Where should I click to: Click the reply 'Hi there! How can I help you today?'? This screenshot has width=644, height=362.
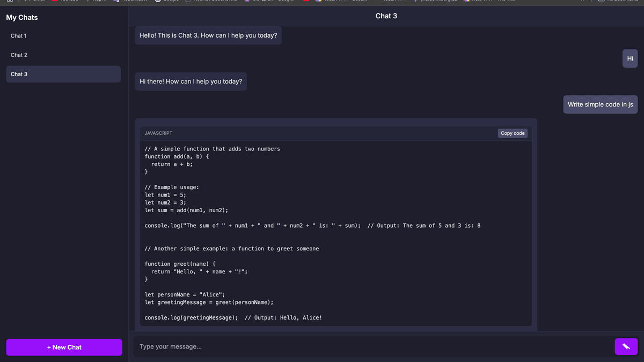coord(191,82)
